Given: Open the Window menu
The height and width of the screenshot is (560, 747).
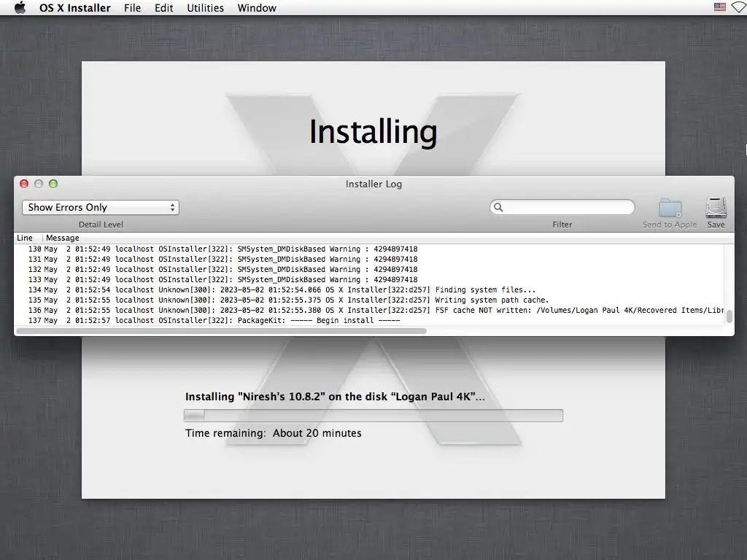Looking at the screenshot, I should 257,8.
